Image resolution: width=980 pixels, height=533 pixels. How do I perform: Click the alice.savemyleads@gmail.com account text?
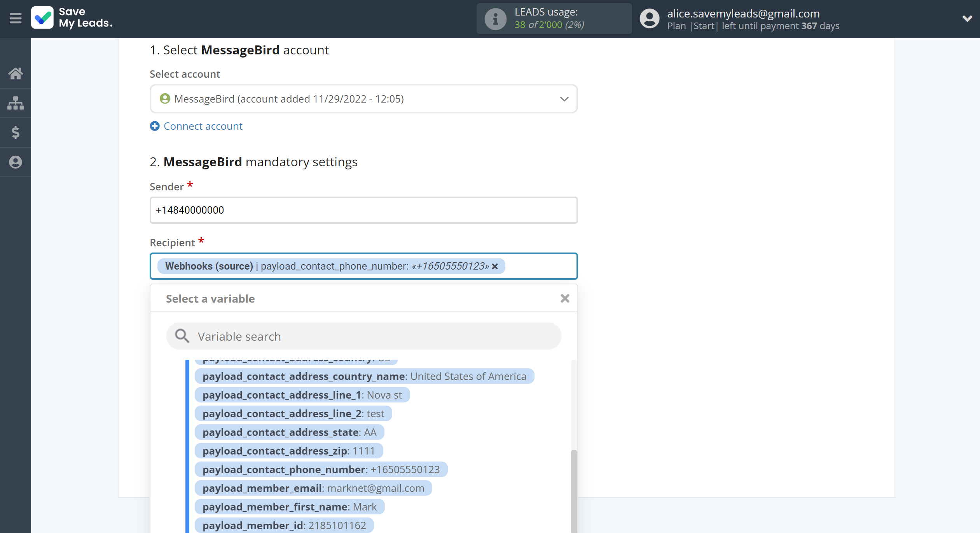743,14
